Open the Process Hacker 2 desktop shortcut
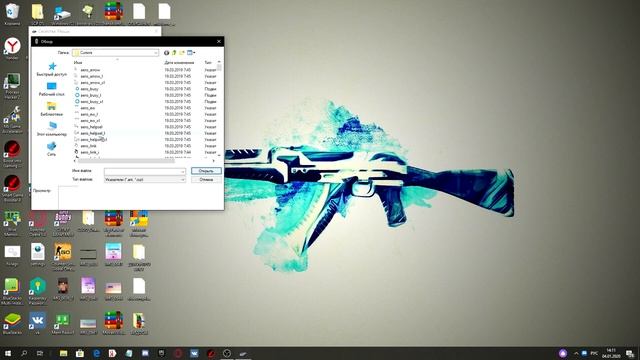Screen dimensions: 640x360 coord(12,86)
